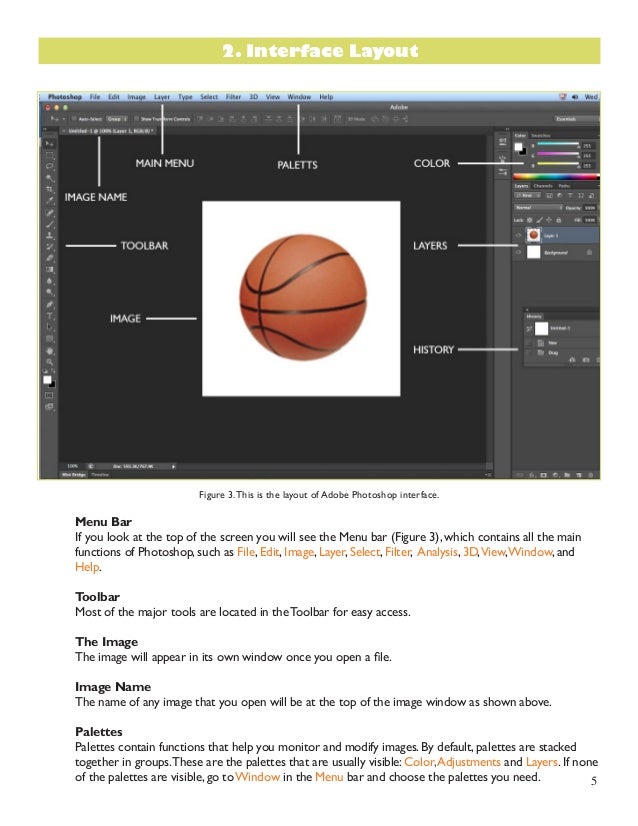Image resolution: width=638 pixels, height=826 pixels.
Task: Switch to the Paths tab
Action: point(564,186)
